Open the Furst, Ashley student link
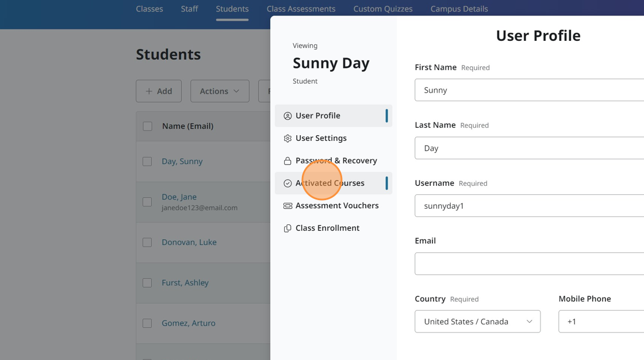The width and height of the screenshot is (644, 360). tap(185, 283)
